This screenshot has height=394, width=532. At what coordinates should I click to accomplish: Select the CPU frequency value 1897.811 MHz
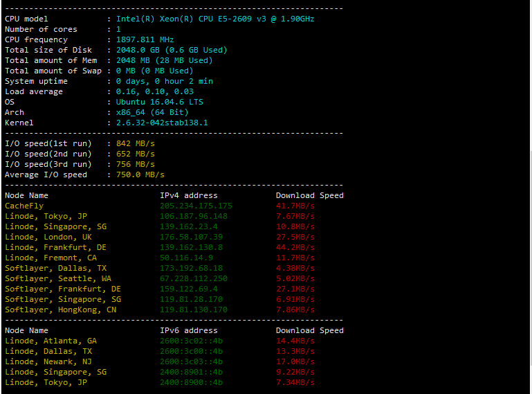point(145,39)
